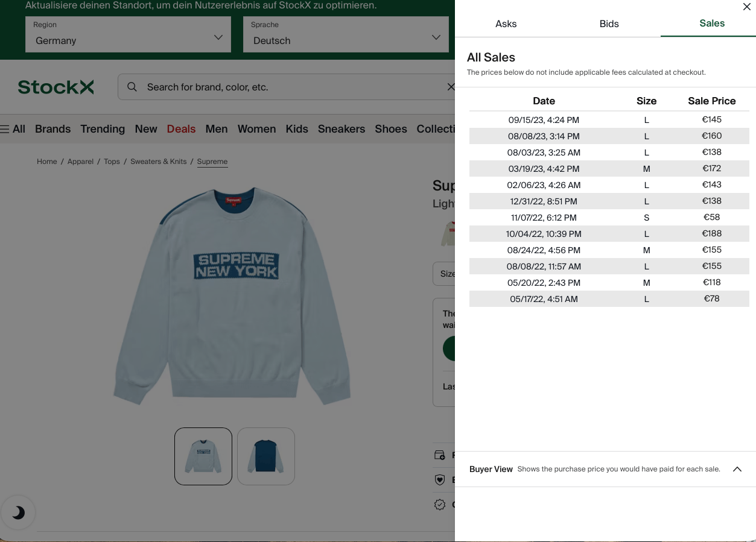The height and width of the screenshot is (542, 756).
Task: Click the 05/20/22, 2:43 PM date
Action: pyautogui.click(x=544, y=283)
